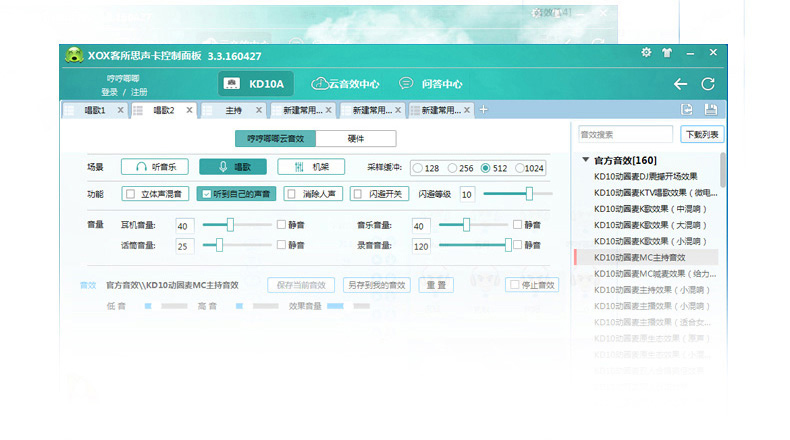The height and width of the screenshot is (440, 790).
Task: Collapse the 官方音效[160] tree node
Action: 585,160
